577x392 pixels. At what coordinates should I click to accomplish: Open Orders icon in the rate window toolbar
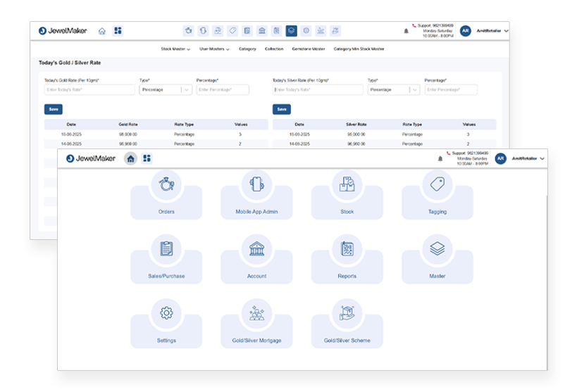pyautogui.click(x=188, y=31)
